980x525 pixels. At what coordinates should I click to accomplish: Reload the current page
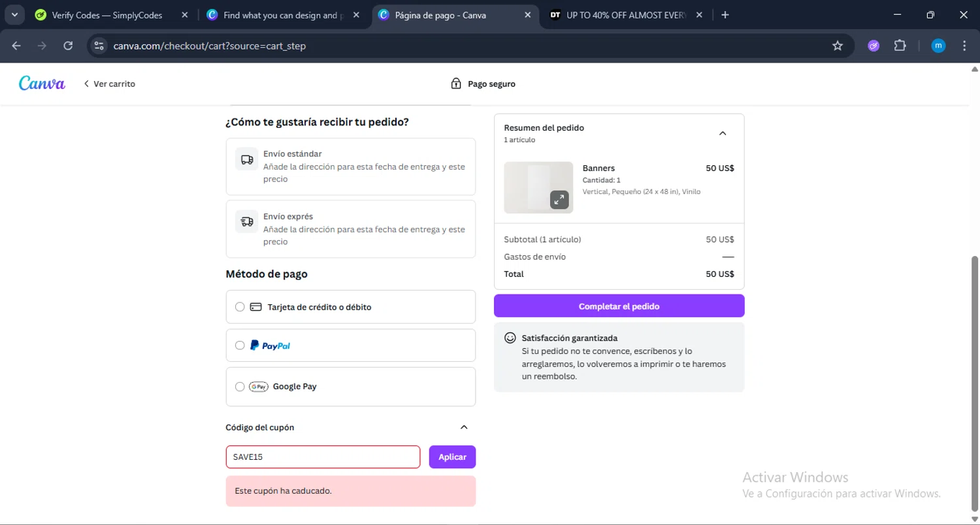point(68,46)
